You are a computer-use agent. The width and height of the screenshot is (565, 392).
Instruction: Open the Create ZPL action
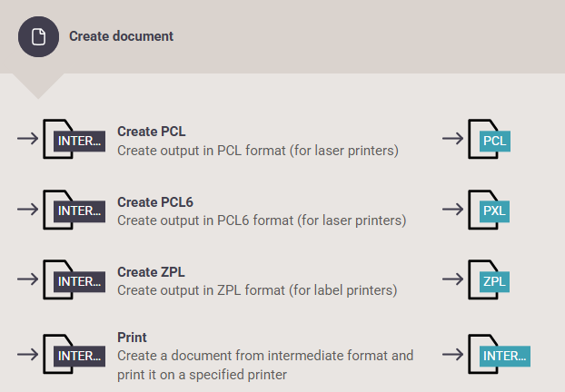[151, 272]
